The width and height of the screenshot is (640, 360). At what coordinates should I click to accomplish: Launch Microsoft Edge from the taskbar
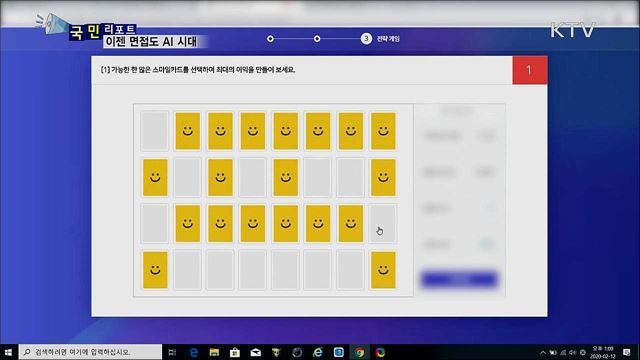[194, 352]
